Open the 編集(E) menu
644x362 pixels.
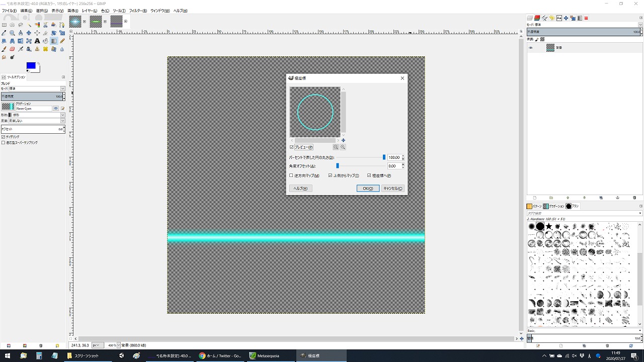26,11
